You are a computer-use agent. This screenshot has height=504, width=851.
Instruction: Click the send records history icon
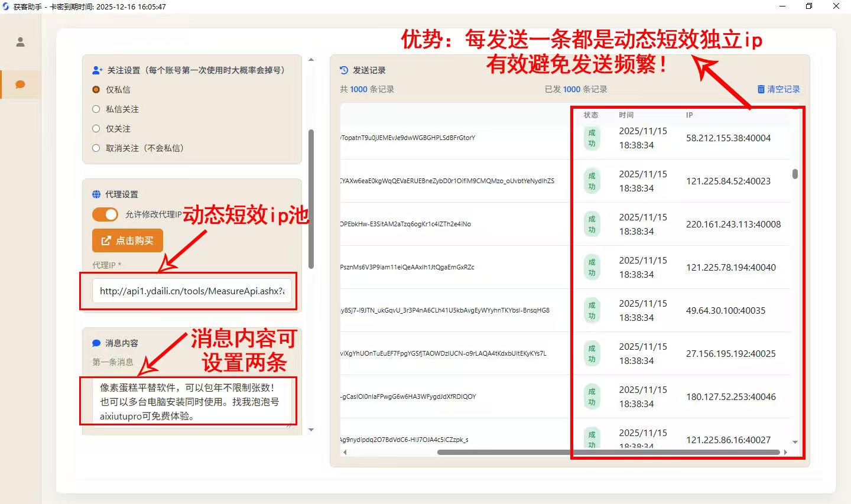point(344,70)
